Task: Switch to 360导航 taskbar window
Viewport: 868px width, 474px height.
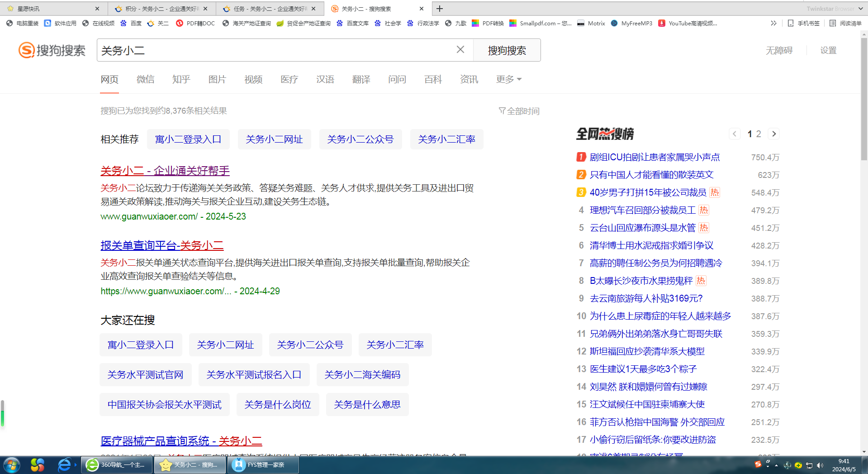Action: pos(117,465)
